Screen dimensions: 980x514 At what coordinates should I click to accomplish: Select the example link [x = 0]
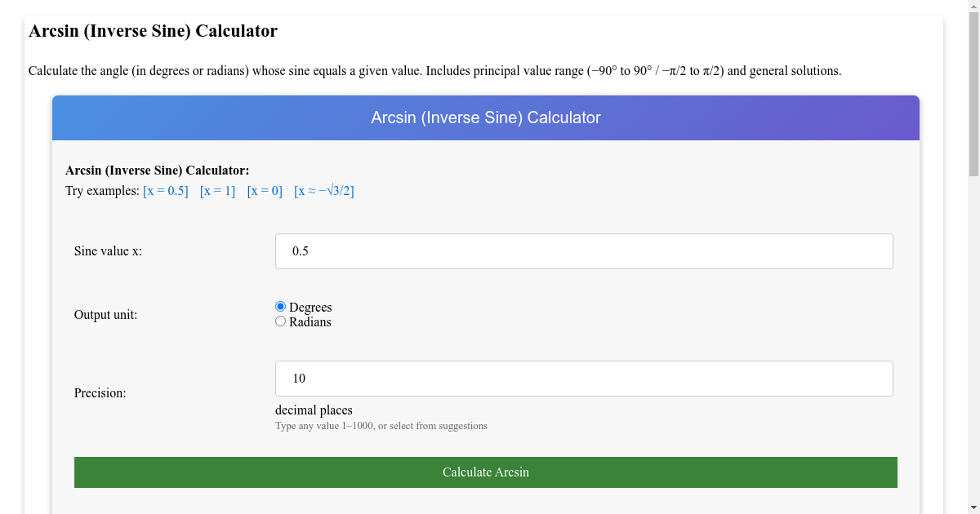pyautogui.click(x=265, y=190)
